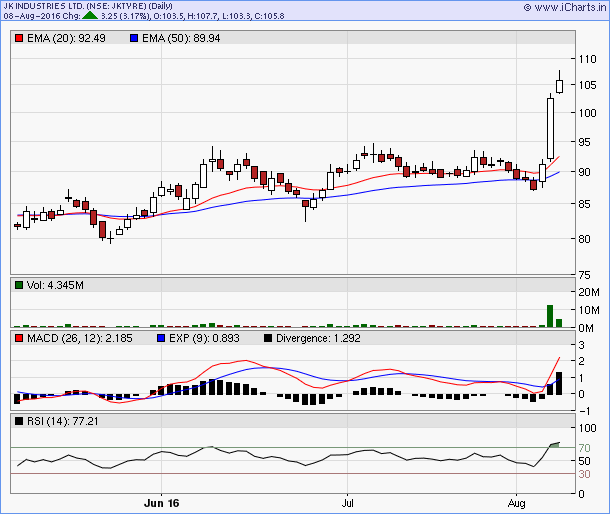Click the RSI 50 axis label

pos(585,461)
